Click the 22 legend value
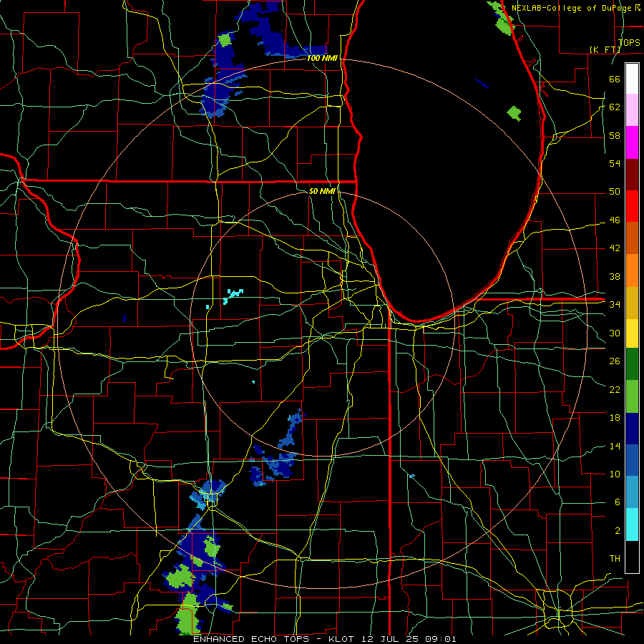The image size is (644, 644). [x=615, y=389]
